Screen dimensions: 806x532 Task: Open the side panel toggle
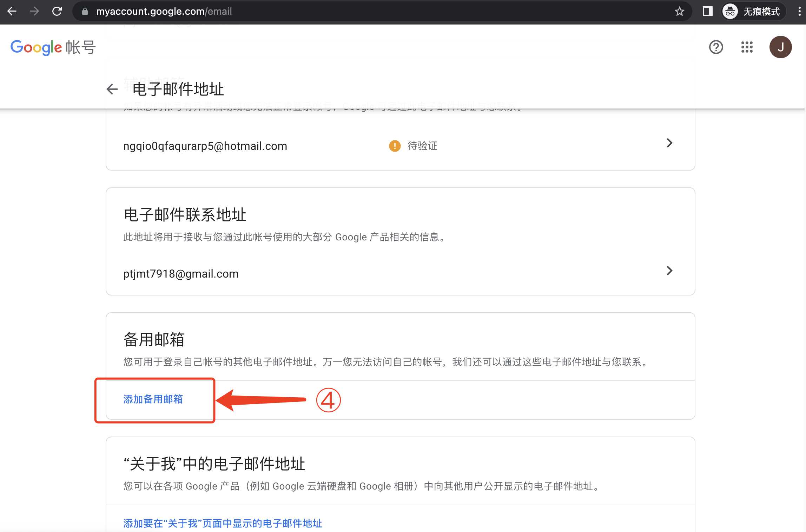pos(707,11)
